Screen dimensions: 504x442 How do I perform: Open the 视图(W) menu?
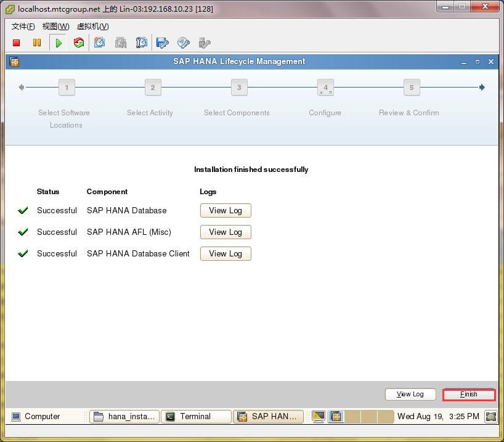tap(56, 27)
